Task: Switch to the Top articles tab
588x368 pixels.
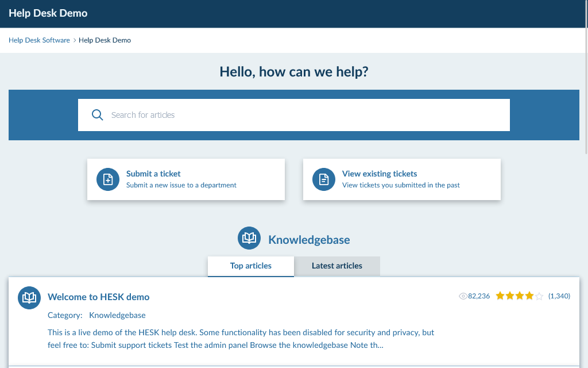Action: pyautogui.click(x=251, y=266)
